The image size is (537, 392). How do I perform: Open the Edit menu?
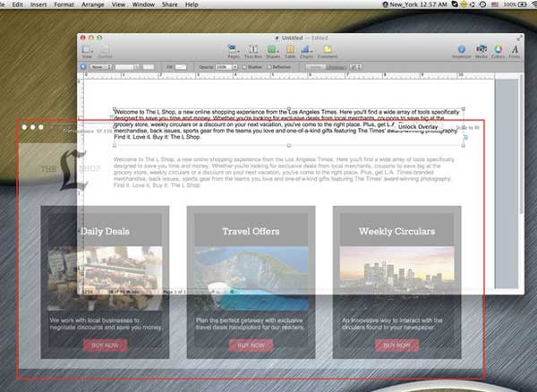18,4
